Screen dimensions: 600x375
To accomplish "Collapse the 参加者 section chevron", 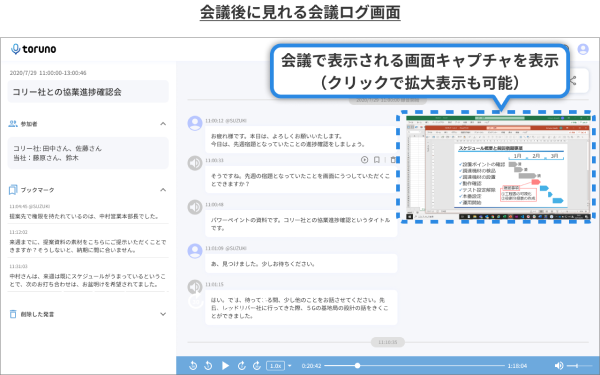I will [163, 124].
